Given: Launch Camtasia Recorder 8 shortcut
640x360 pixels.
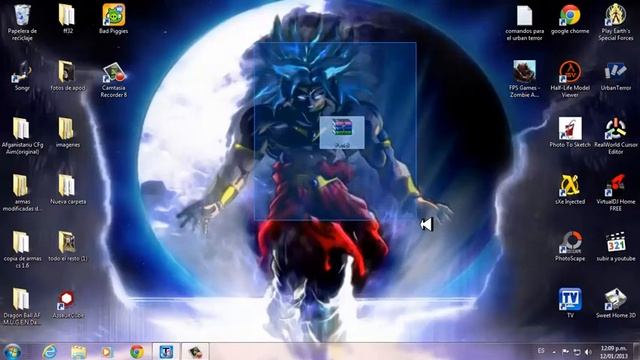Looking at the screenshot, I should (114, 80).
